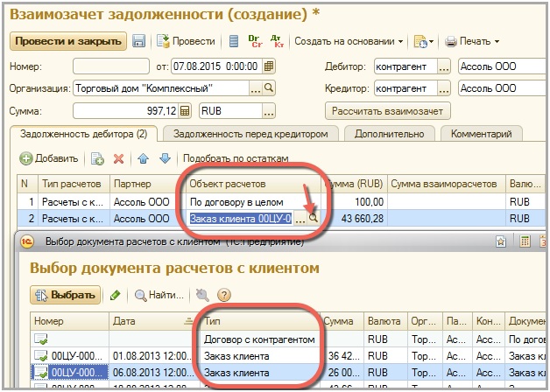Select row dated 01.08.2013 12:00
Image resolution: width=550 pixels, height=392 pixels.
tap(287, 356)
